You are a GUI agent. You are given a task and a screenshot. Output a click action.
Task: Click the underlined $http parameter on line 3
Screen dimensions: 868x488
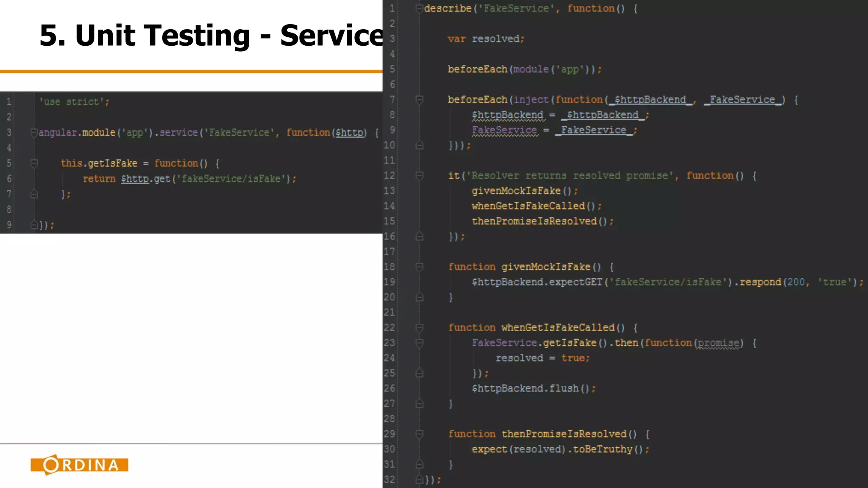point(350,133)
